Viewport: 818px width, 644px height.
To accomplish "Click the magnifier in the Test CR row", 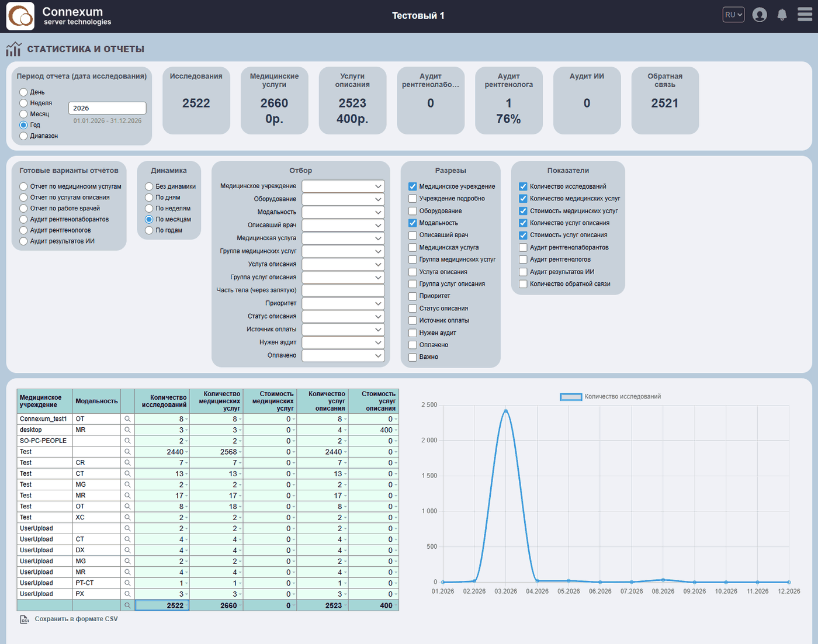I will tap(127, 463).
